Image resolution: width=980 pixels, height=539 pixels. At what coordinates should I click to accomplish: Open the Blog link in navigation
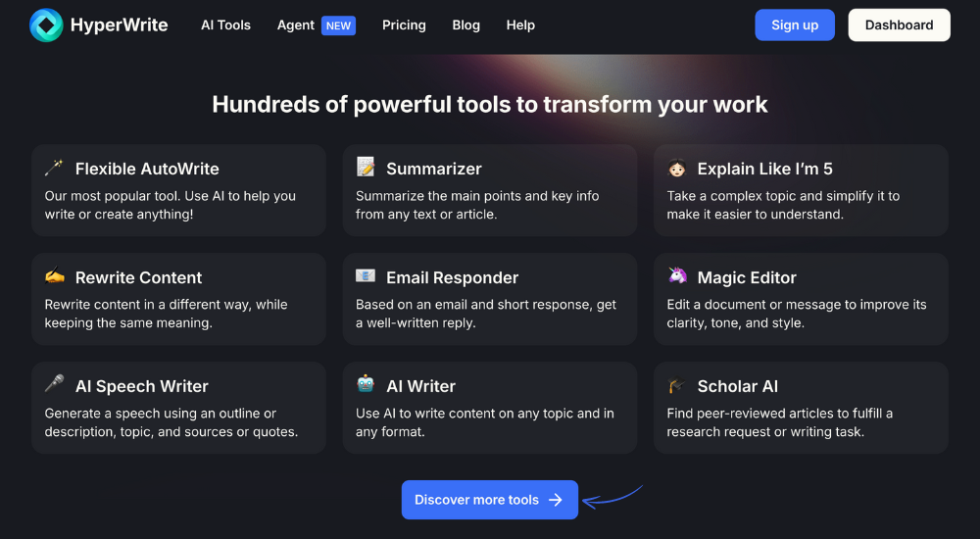coord(466,25)
